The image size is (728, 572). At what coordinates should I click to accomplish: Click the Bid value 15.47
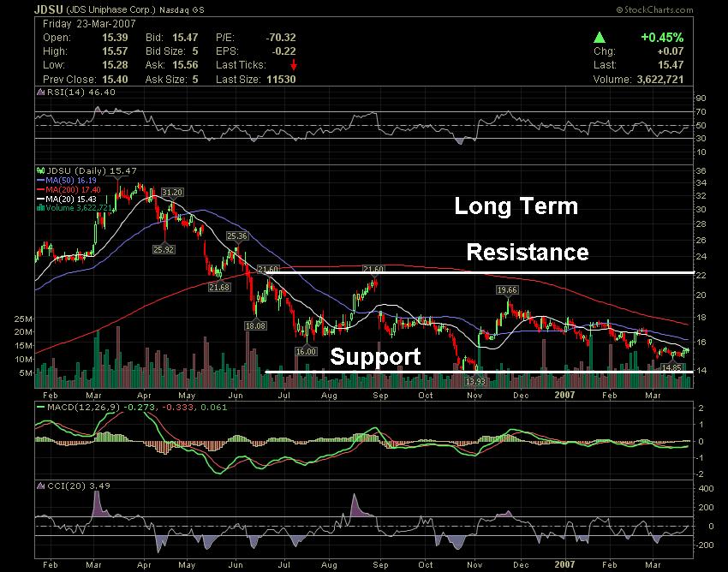click(185, 38)
